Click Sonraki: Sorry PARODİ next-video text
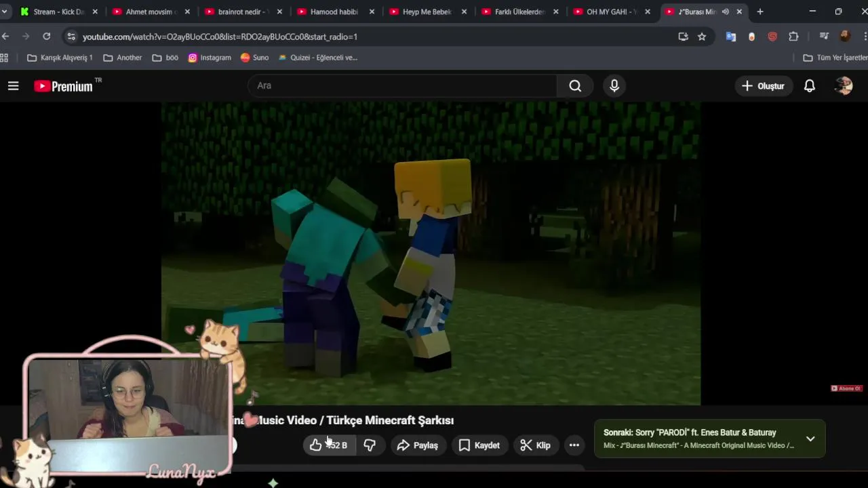 coord(690,432)
